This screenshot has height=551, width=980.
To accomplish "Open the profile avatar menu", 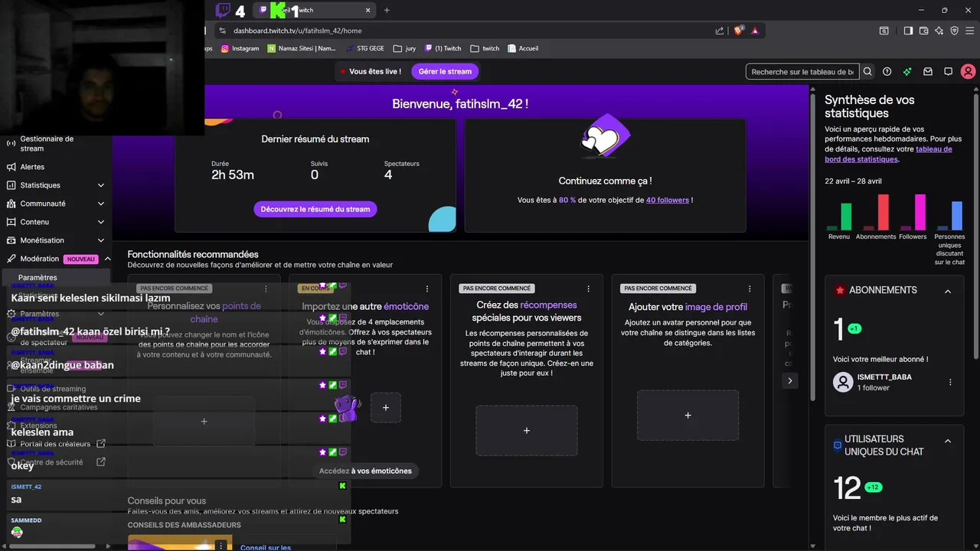I will click(969, 71).
